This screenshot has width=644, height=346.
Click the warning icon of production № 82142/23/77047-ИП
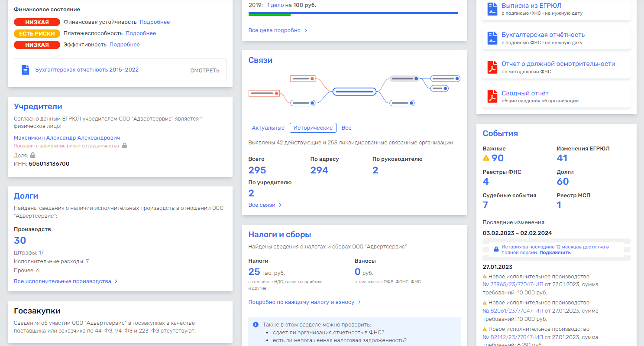pyautogui.click(x=485, y=329)
